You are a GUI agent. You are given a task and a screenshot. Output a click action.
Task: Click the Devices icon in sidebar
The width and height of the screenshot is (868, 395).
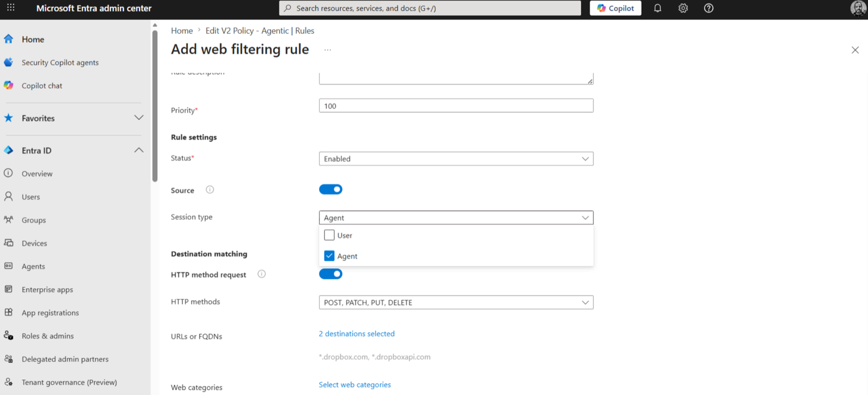[9, 243]
